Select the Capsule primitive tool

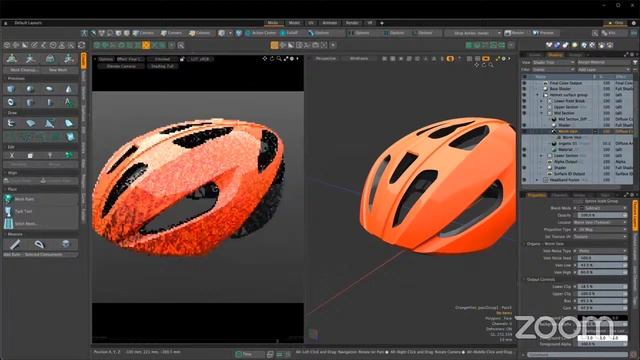[49, 89]
